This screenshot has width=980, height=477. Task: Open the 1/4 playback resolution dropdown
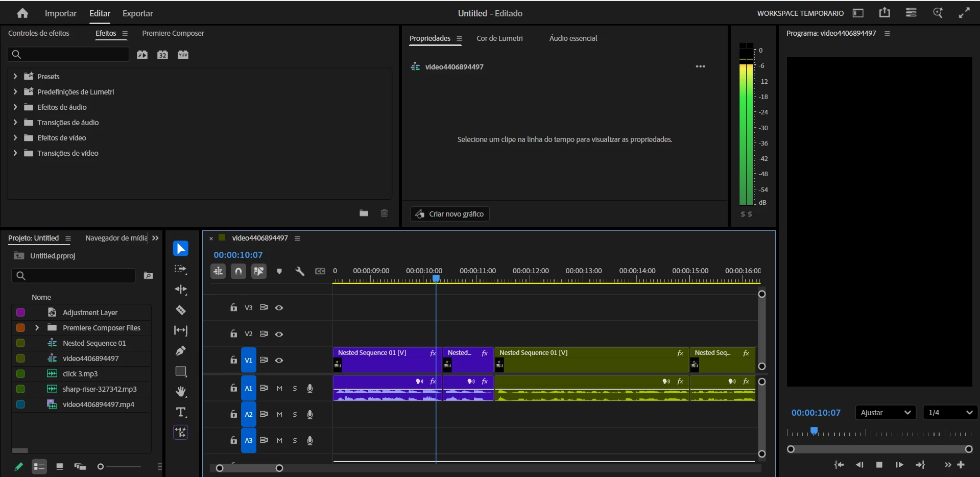coord(950,413)
